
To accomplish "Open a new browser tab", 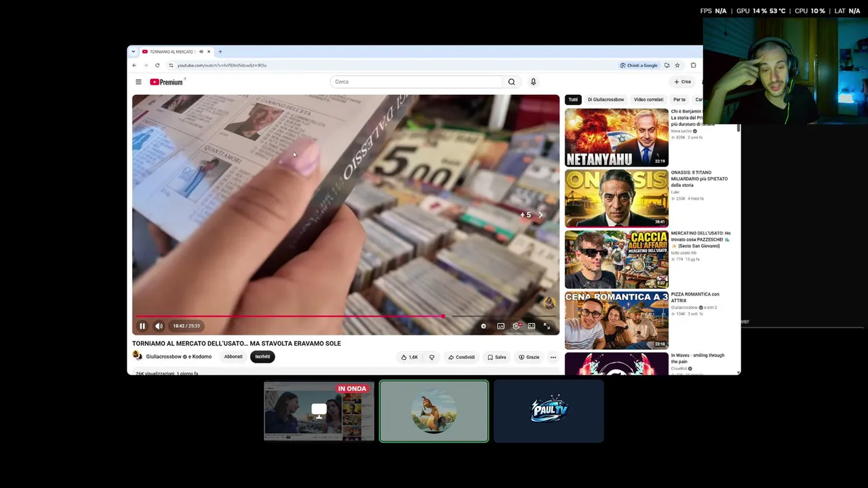I will click(220, 52).
